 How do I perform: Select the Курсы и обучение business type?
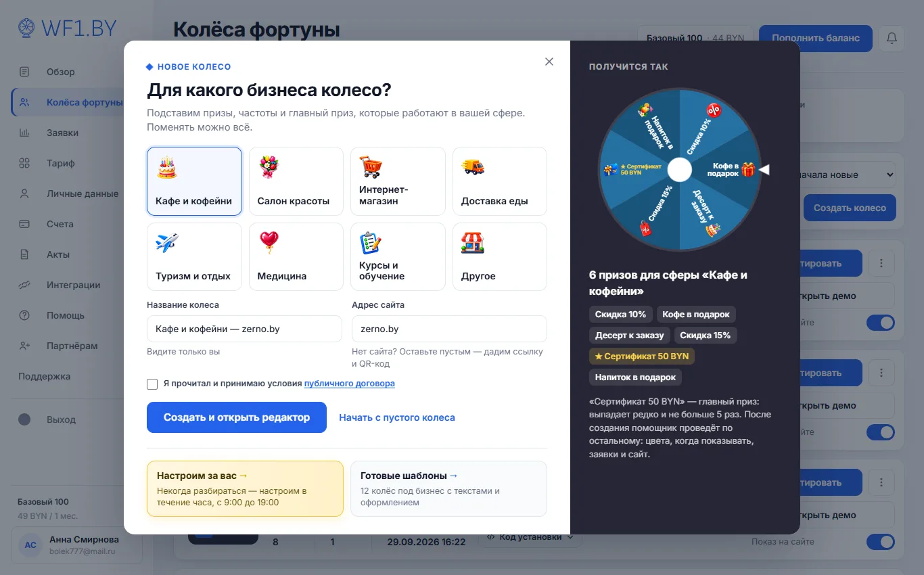pyautogui.click(x=398, y=256)
